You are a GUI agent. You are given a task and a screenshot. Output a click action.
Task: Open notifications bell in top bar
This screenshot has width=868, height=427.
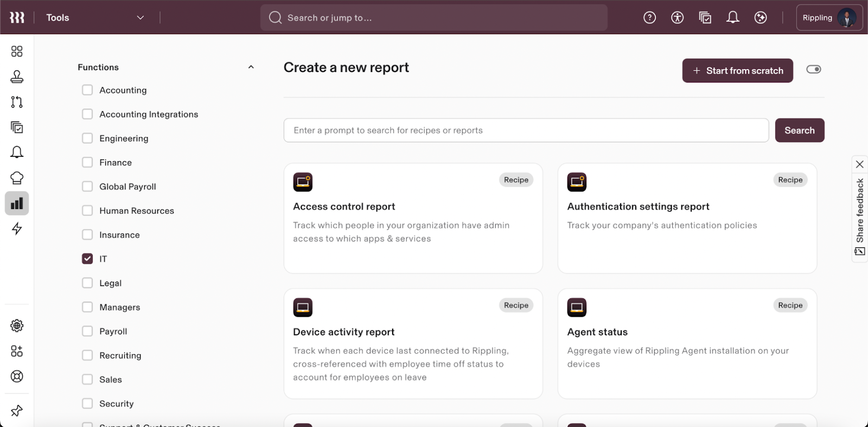[x=732, y=18]
